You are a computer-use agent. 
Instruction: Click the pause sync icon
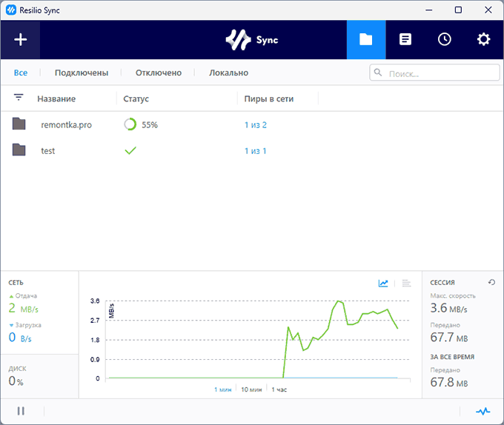[x=21, y=411]
